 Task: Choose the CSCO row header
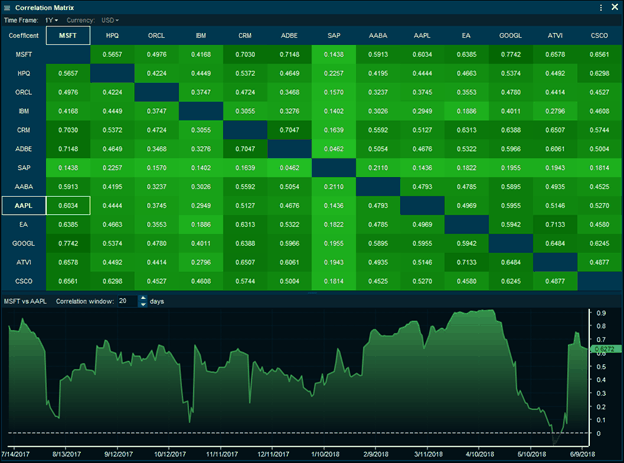[23, 282]
